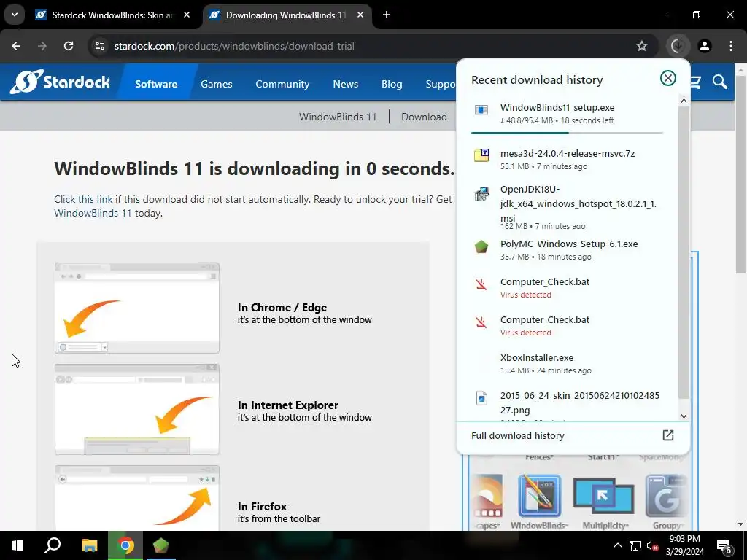Click the PolyMC setup file icon
Viewport: 747px width, 560px height.
481,246
